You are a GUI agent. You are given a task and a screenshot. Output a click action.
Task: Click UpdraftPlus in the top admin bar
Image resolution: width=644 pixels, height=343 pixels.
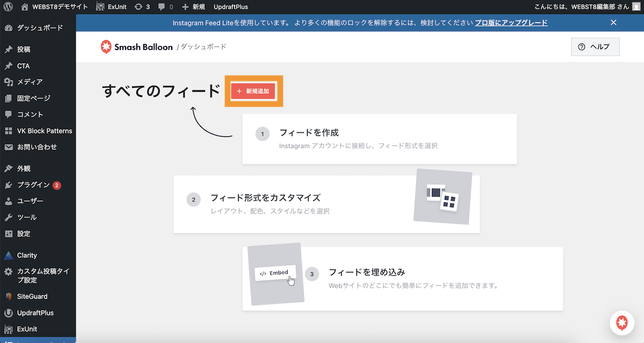(x=231, y=7)
